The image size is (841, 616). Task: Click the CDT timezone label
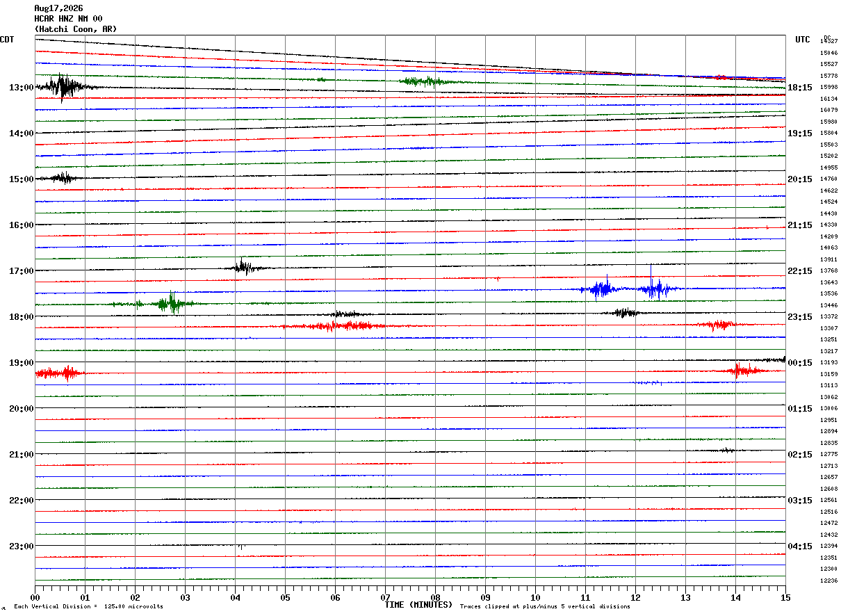pyautogui.click(x=7, y=40)
